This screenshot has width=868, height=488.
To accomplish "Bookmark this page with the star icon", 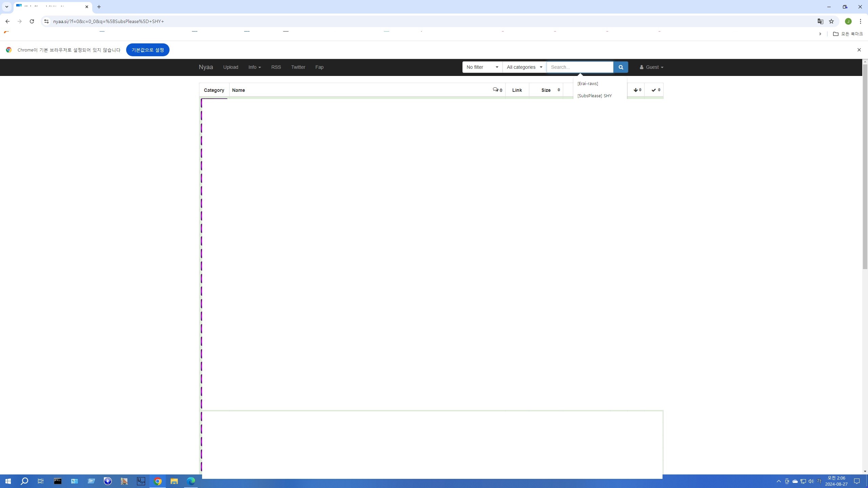I will [x=831, y=21].
